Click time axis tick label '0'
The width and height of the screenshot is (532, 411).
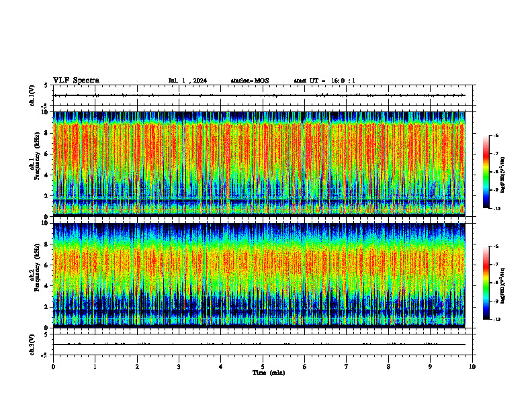tap(53, 367)
